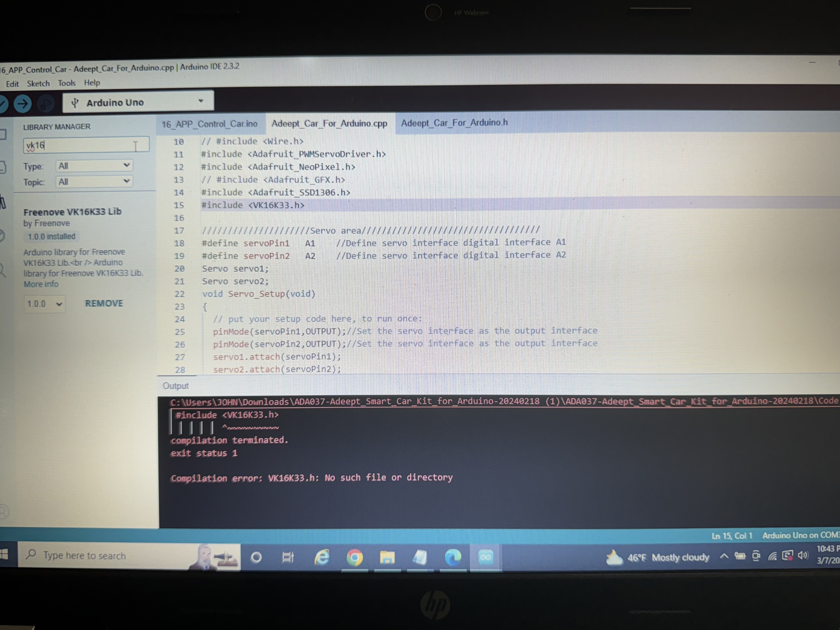Viewport: 840px width, 630px height.
Task: Open the Help menu
Action: [92, 83]
